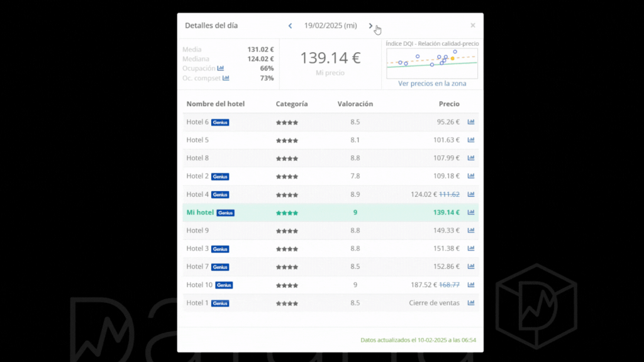Click the Hotel 8 price 107.99 €
This screenshot has height=362, width=644.
pyautogui.click(x=447, y=158)
